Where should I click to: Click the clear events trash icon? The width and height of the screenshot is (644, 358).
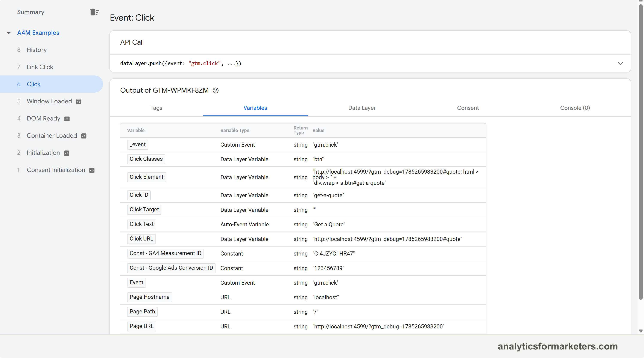tap(94, 12)
